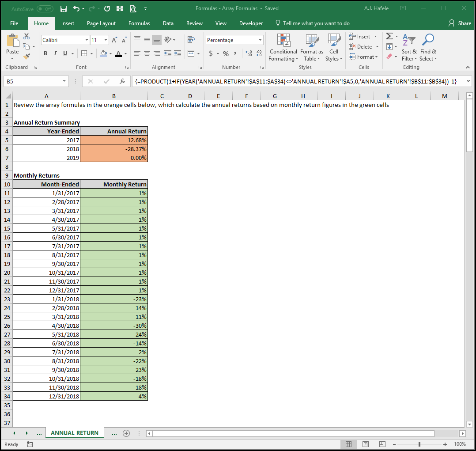Click the Tell me what you want search box

tap(312, 23)
